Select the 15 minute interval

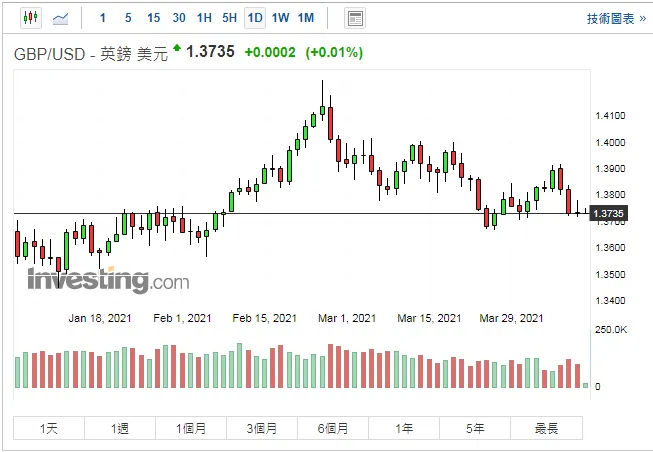click(x=153, y=18)
